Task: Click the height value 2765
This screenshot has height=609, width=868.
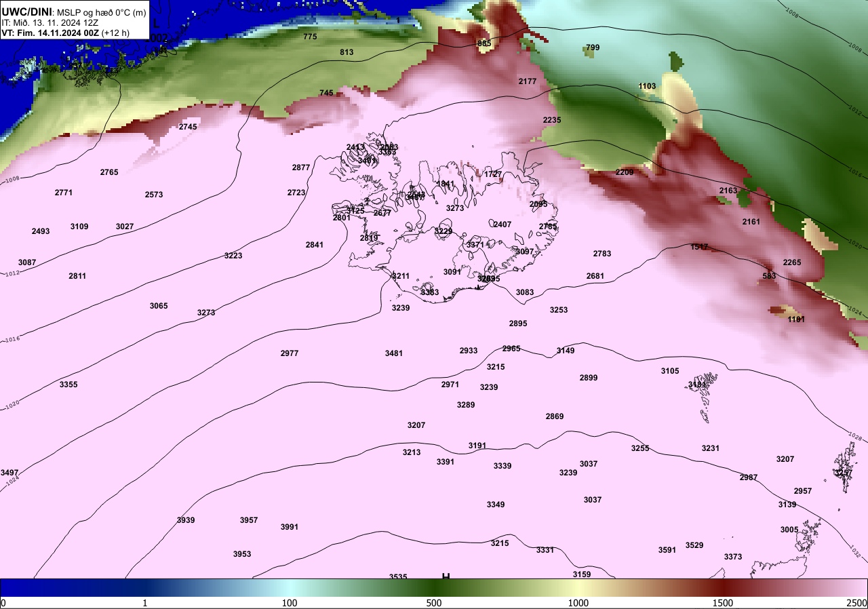Action: 109,172
